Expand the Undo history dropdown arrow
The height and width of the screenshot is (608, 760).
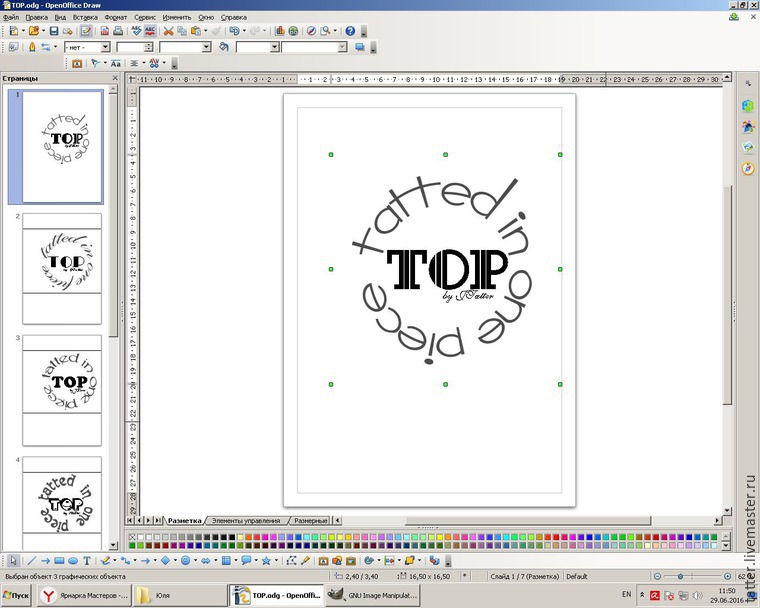pos(244,31)
